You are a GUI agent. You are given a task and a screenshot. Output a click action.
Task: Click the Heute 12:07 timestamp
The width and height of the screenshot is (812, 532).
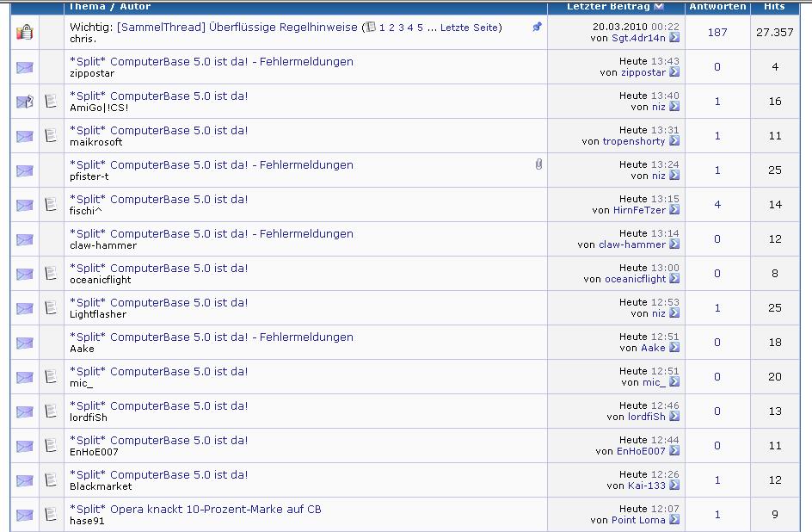pos(649,509)
